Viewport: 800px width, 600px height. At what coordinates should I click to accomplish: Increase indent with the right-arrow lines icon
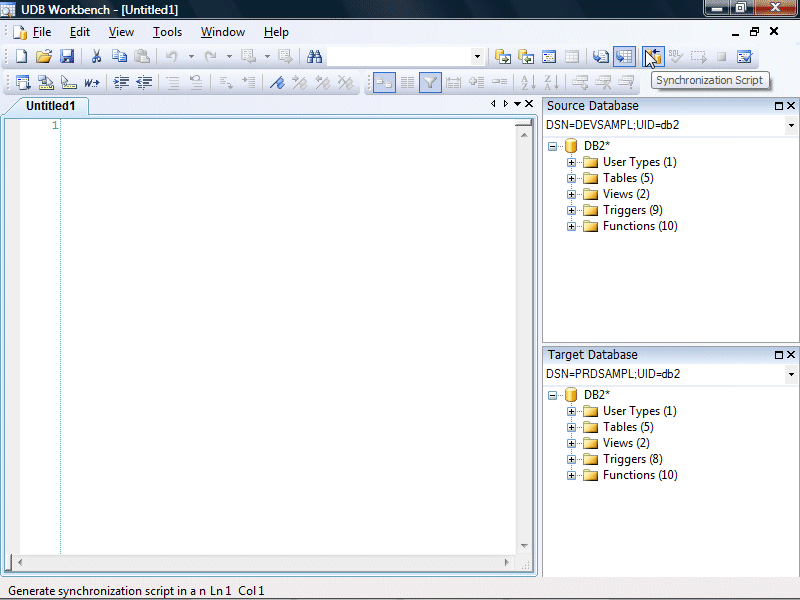pyautogui.click(x=121, y=82)
